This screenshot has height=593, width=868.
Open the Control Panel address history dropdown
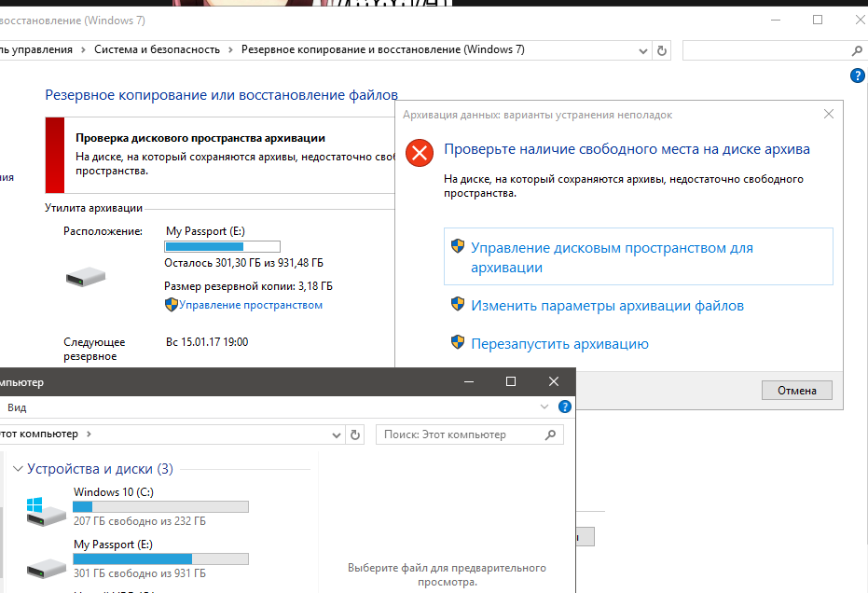tap(642, 50)
